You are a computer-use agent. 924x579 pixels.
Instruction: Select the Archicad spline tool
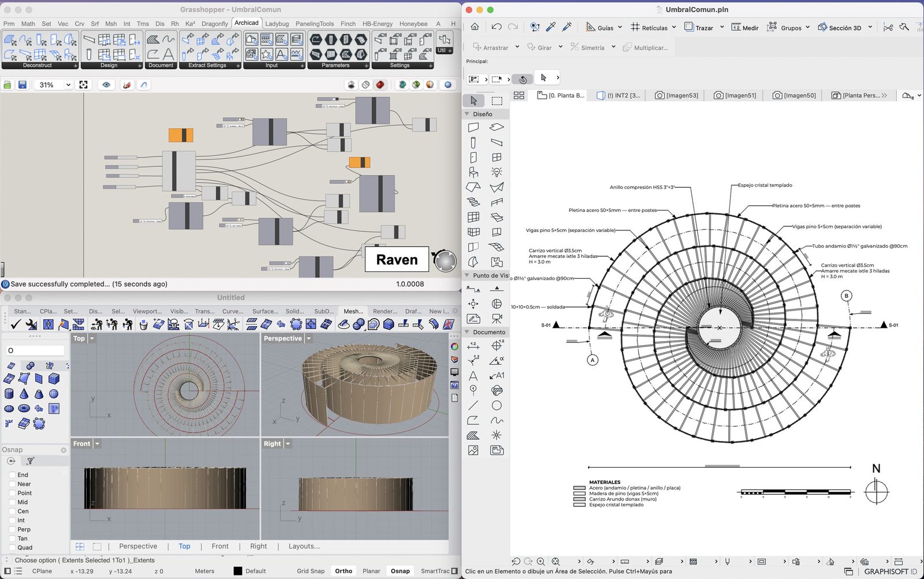coord(497,420)
